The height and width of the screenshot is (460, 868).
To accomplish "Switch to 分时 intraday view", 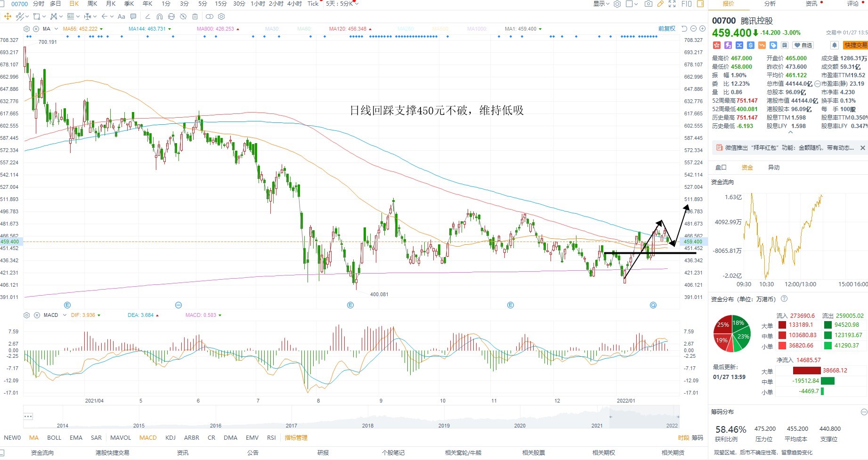I will pyautogui.click(x=39, y=4).
